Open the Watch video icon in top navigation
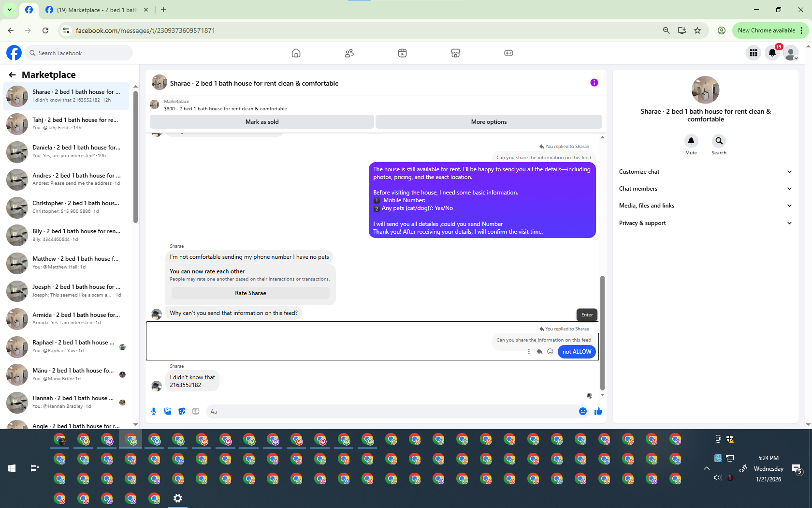812x508 pixels. pyautogui.click(x=402, y=53)
